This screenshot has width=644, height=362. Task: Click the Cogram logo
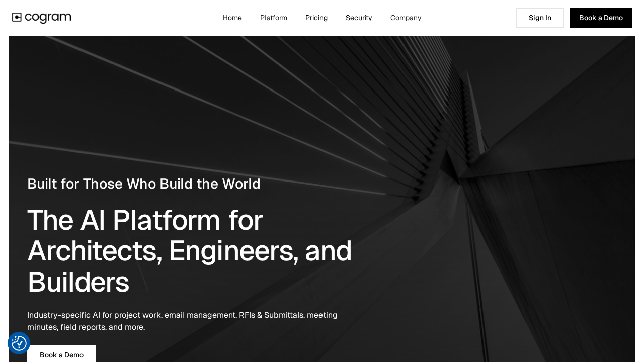tap(41, 18)
